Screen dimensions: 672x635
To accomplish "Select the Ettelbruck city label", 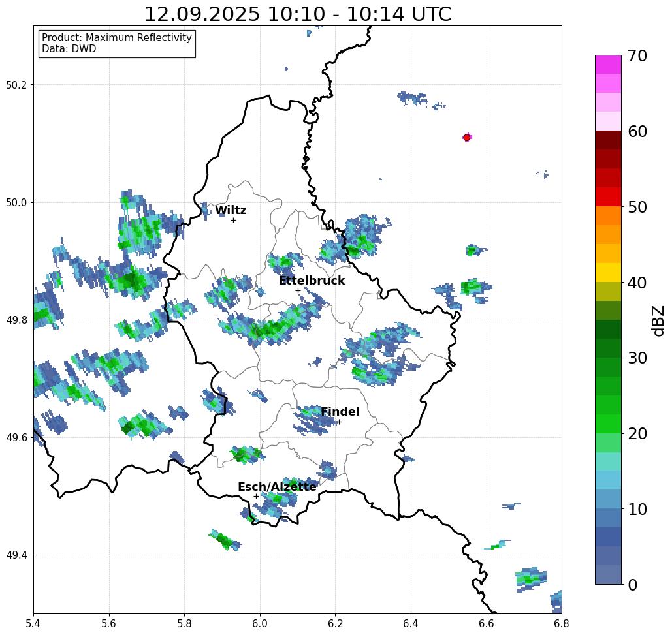I will [x=312, y=281].
